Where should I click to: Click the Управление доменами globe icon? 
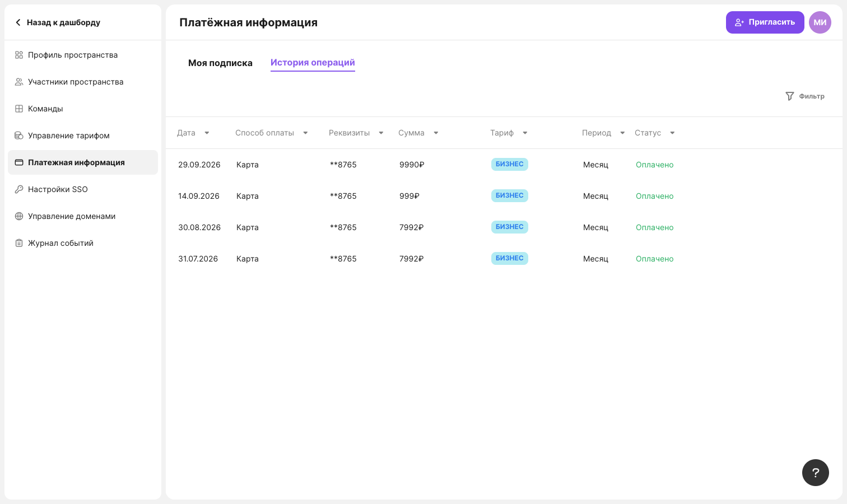pyautogui.click(x=19, y=216)
